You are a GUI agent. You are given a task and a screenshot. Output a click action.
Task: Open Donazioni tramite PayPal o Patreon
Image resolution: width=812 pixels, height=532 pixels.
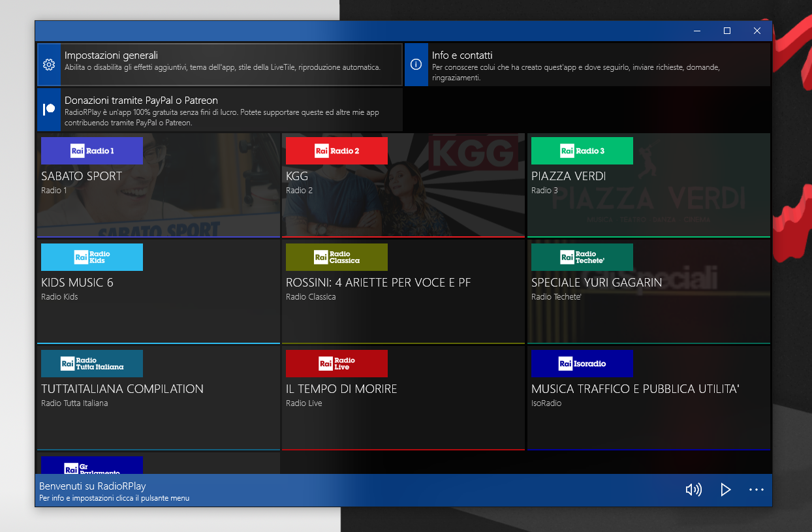click(220, 110)
